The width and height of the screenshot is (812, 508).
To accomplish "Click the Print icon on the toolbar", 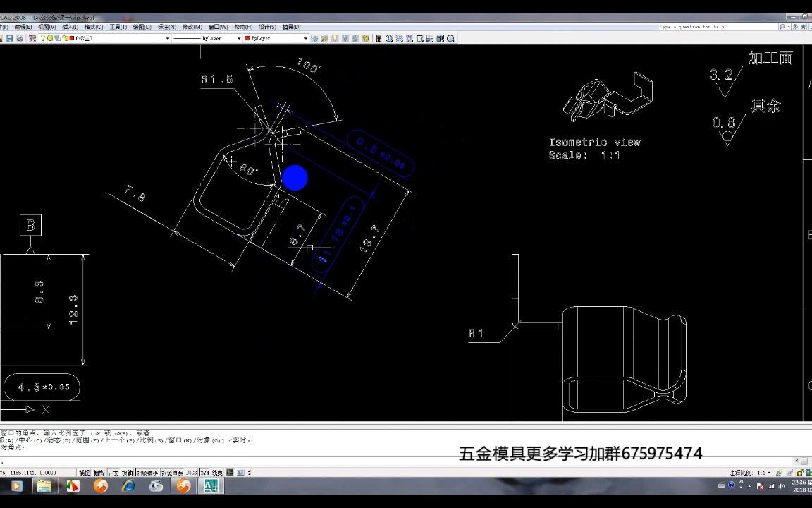I will [x=20, y=37].
